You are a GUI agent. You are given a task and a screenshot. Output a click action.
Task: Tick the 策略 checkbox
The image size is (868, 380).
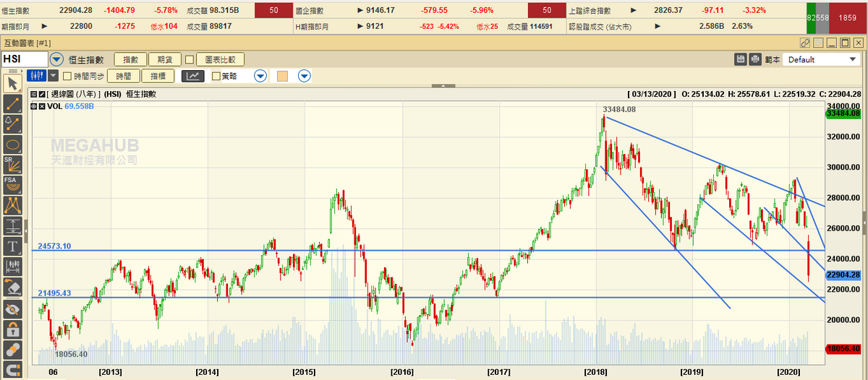tap(216, 76)
